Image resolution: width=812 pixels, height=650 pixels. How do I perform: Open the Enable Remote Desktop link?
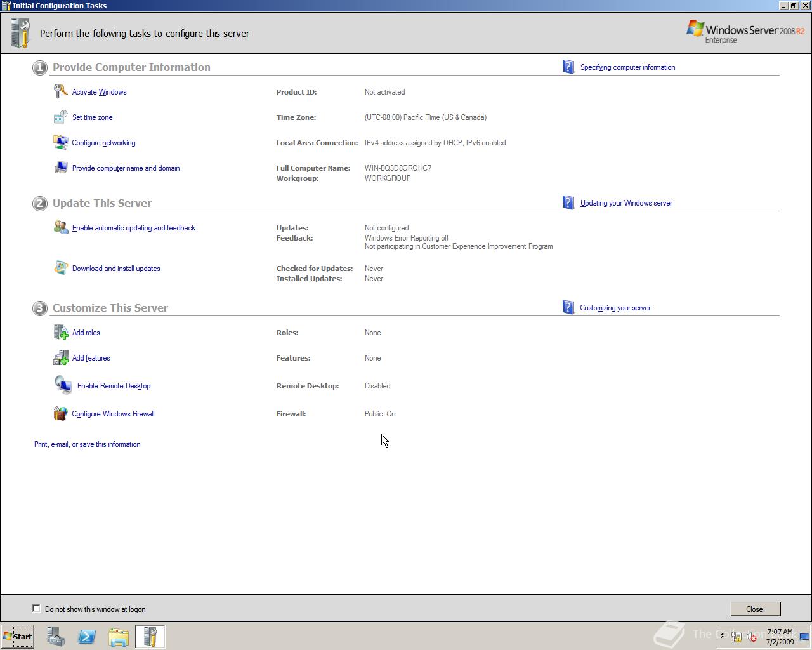[x=114, y=386]
